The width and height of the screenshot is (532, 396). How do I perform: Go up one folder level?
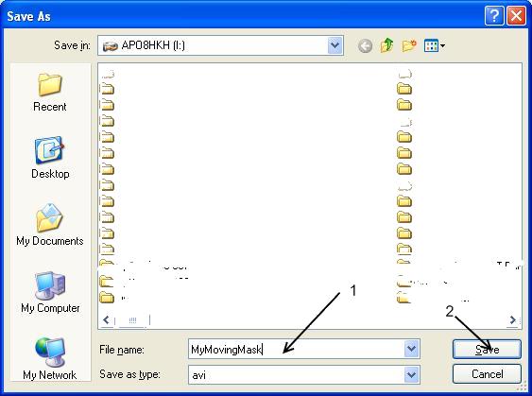click(x=386, y=45)
